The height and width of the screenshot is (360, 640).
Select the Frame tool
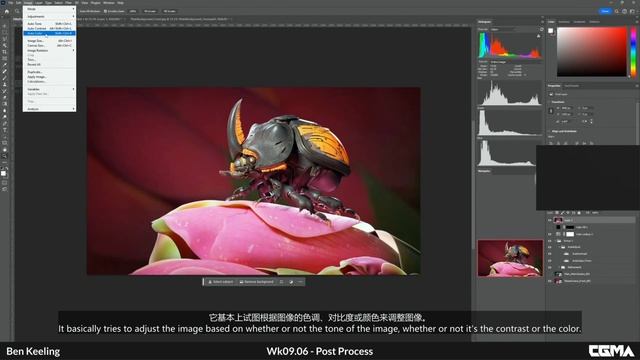(4, 58)
